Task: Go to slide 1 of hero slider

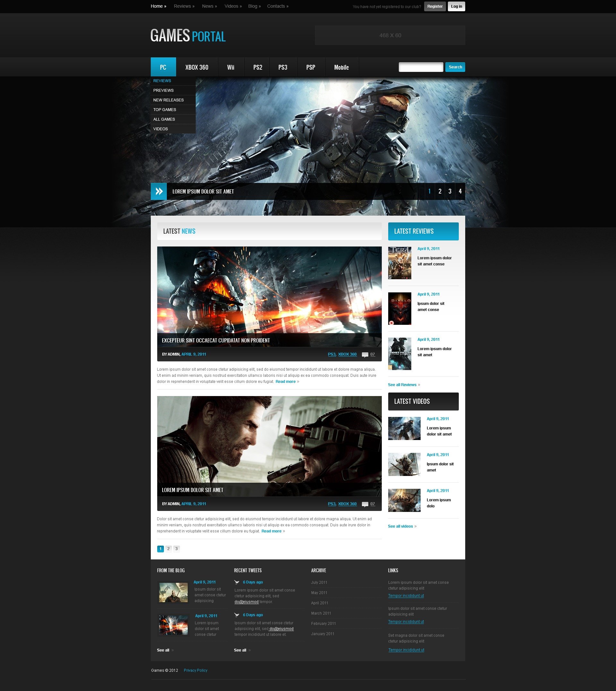Action: click(x=430, y=191)
